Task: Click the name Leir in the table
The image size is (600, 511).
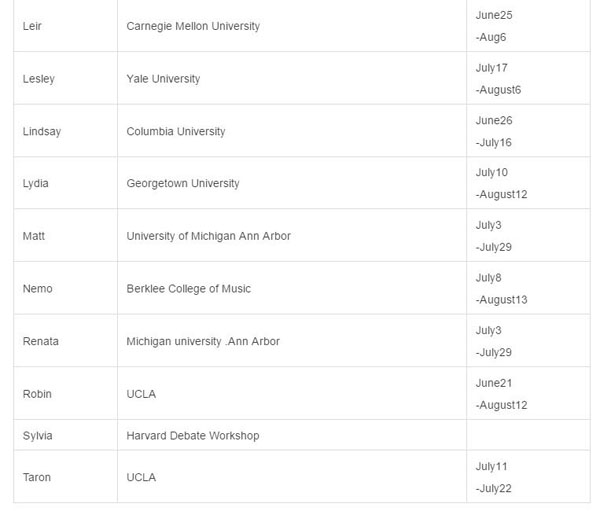Action: [32, 26]
